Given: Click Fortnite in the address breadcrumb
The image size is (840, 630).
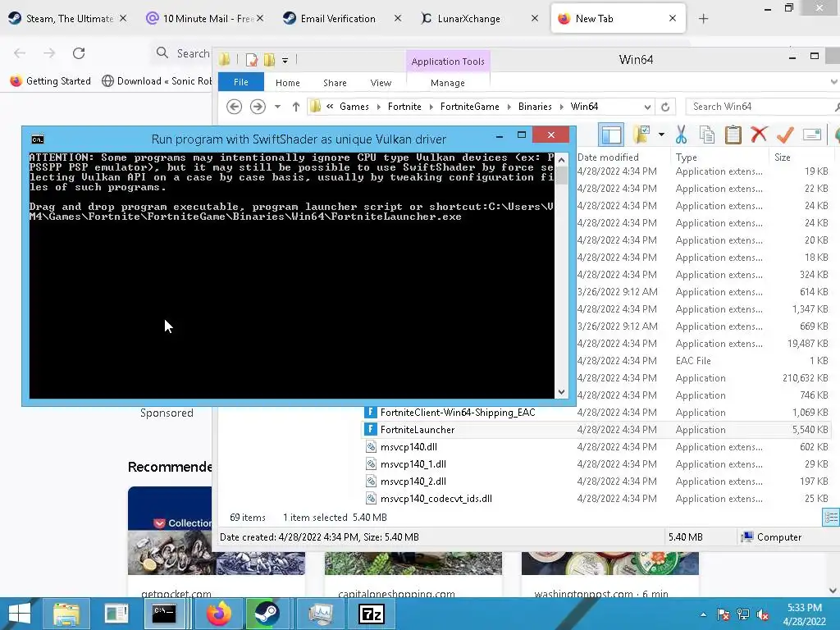Looking at the screenshot, I should tap(404, 107).
